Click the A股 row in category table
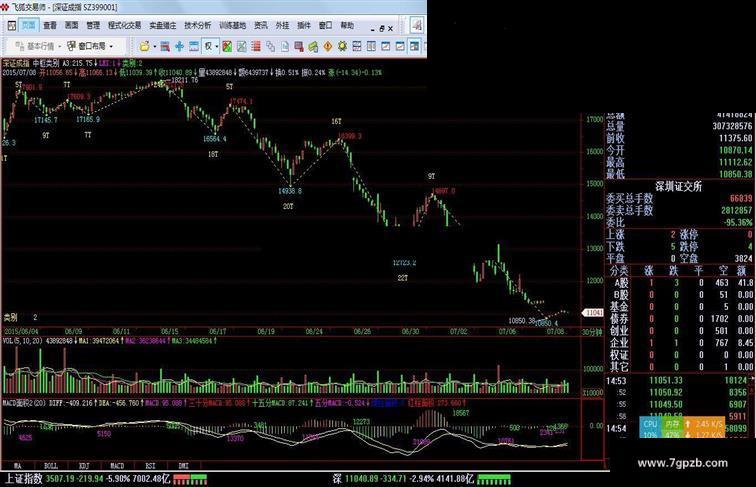 tap(680, 283)
